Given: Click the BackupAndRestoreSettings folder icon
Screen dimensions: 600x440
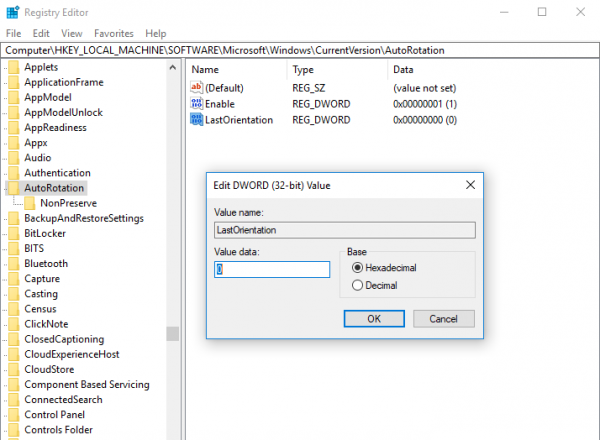Looking at the screenshot, I should click(14, 218).
